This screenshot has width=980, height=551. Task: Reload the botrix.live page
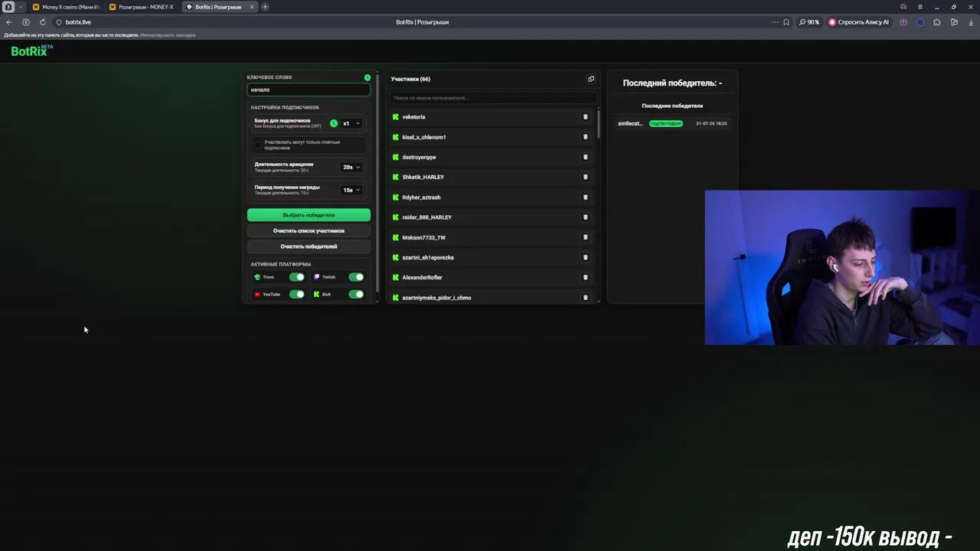[42, 22]
